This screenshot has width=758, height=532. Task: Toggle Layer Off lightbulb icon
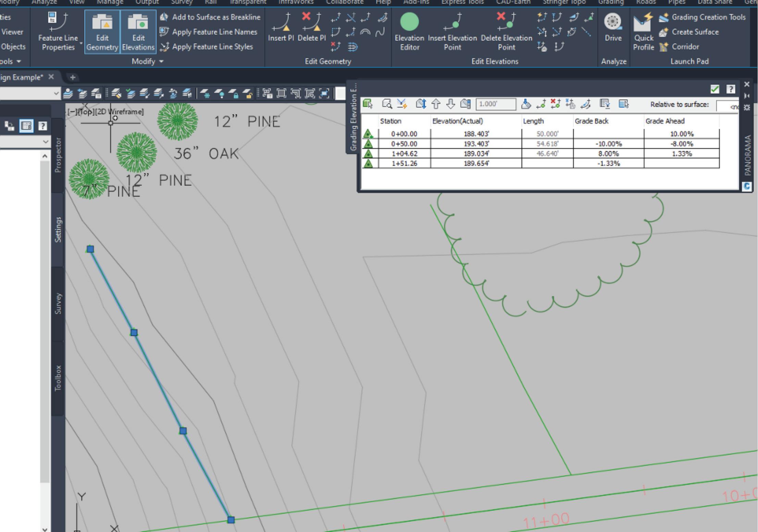pos(220,93)
